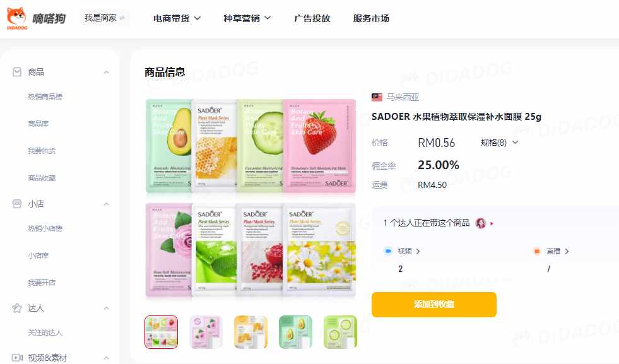
Task: Click the 添加到收藏 button
Action: [434, 305]
